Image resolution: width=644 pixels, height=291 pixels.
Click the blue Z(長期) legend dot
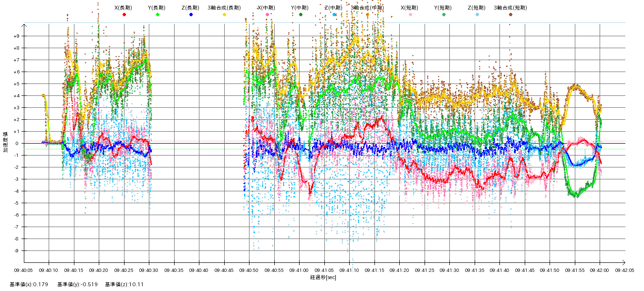191,15
